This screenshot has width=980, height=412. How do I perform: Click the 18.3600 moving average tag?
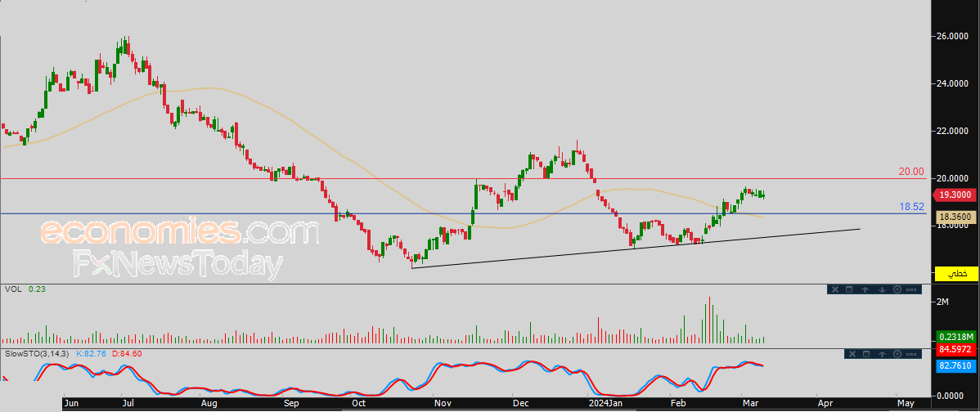point(955,216)
